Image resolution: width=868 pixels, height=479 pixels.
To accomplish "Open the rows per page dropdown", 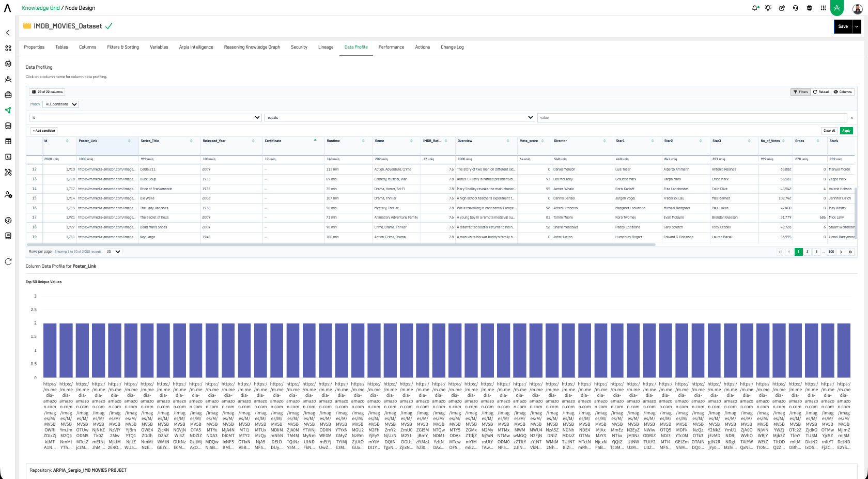I will (x=113, y=252).
